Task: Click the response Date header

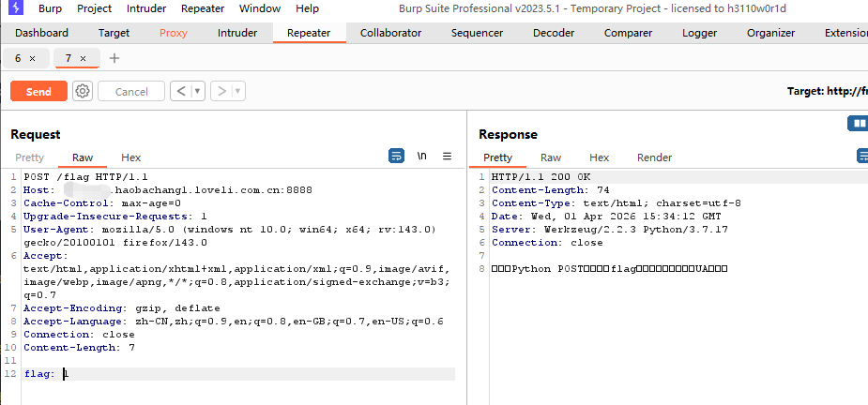Action: tap(607, 217)
